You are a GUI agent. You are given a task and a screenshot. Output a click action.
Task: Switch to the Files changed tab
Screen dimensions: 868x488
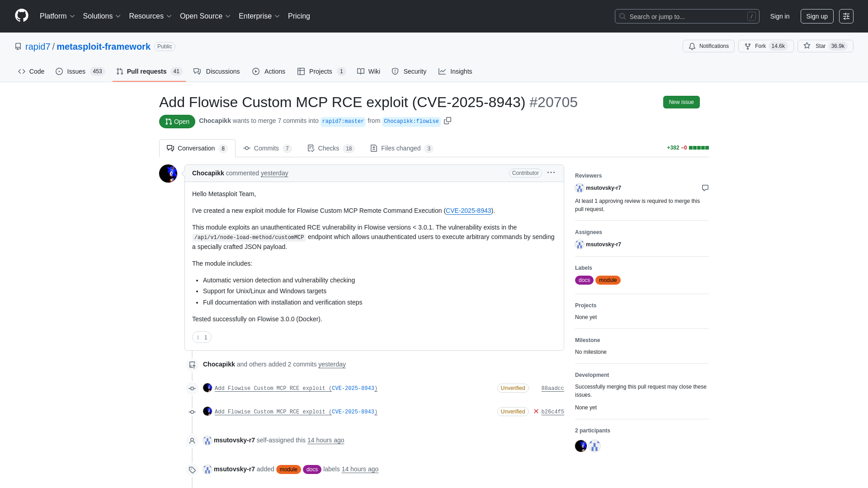coord(401,148)
